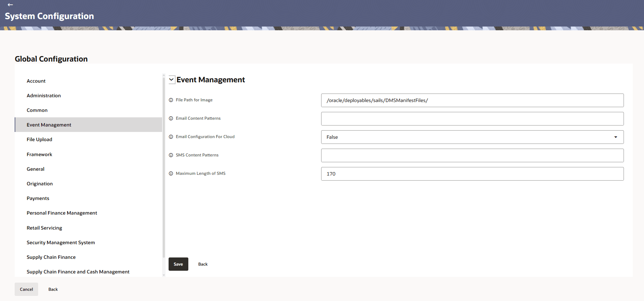Select the Origination category
The height and width of the screenshot is (301, 644).
click(x=88, y=184)
